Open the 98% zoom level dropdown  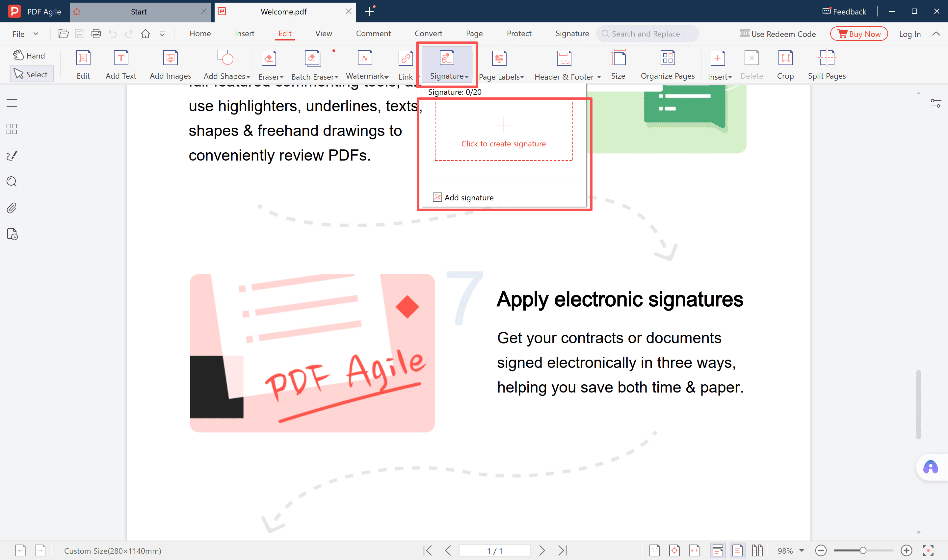pyautogui.click(x=802, y=550)
